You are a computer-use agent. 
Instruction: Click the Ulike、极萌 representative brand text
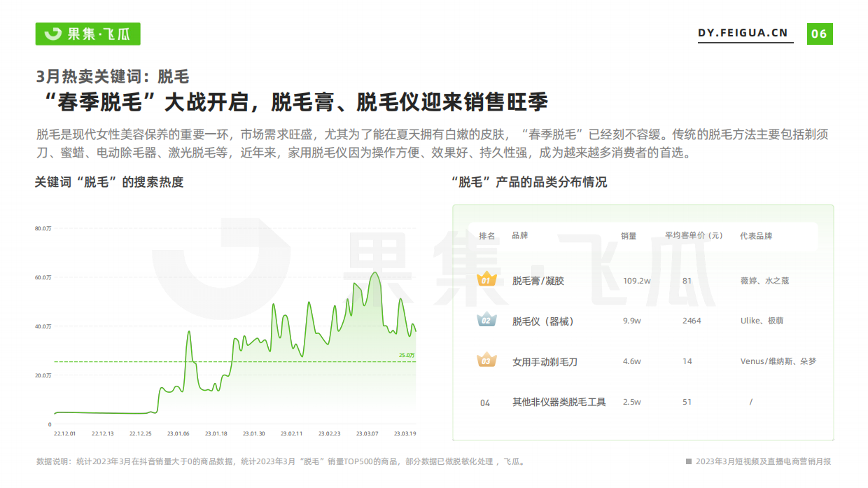(x=762, y=320)
